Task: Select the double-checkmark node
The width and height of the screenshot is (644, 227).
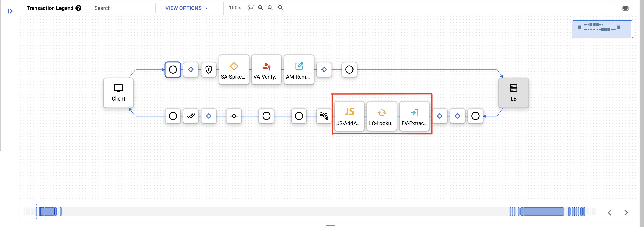Action: [x=191, y=116]
